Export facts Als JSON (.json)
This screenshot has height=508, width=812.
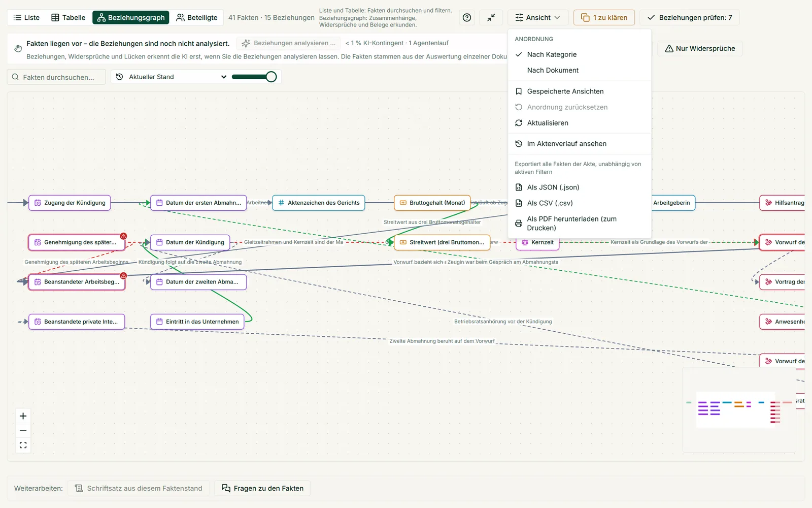point(580,187)
